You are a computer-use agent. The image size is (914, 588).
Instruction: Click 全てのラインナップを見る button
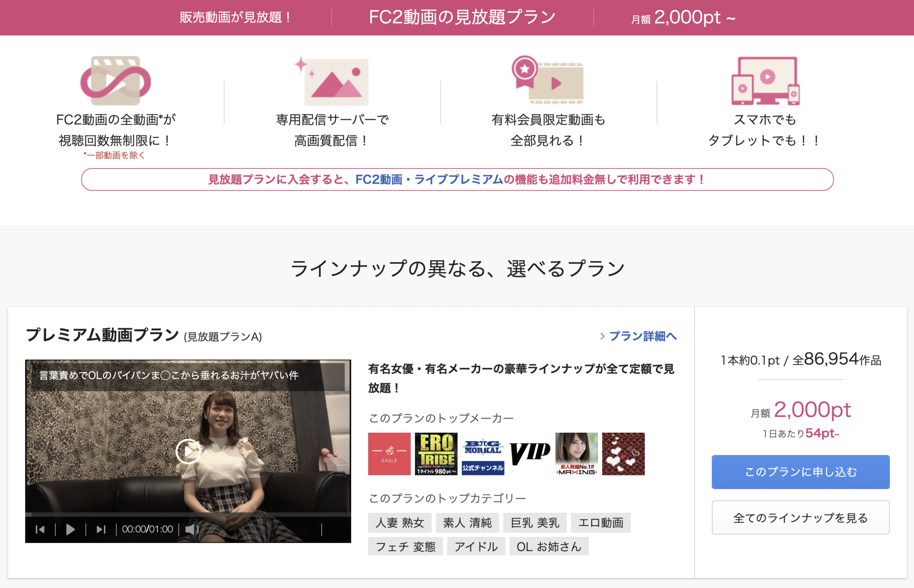point(800,517)
